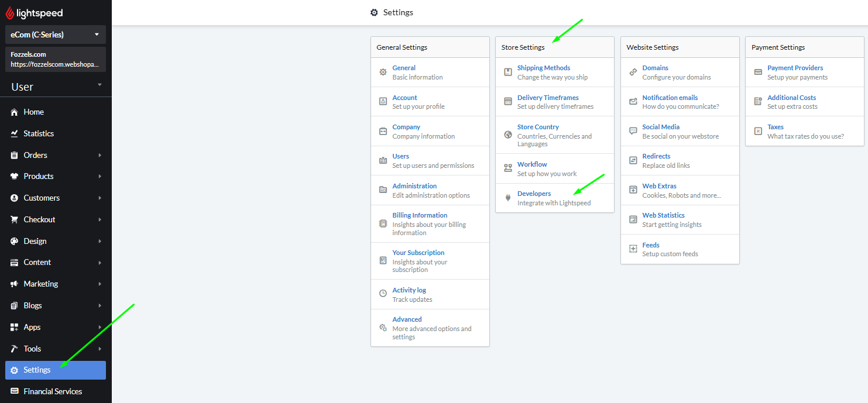Open the Billing Information link
The height and width of the screenshot is (403, 868).
(420, 215)
